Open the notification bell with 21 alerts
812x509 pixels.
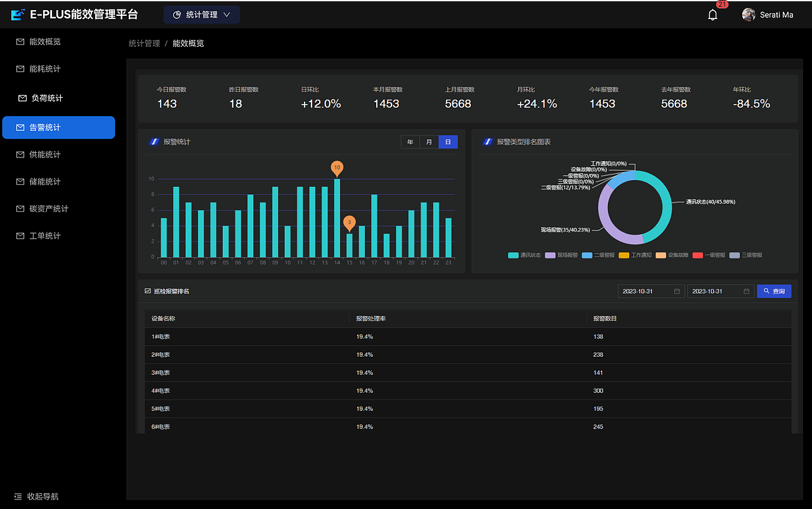point(712,15)
